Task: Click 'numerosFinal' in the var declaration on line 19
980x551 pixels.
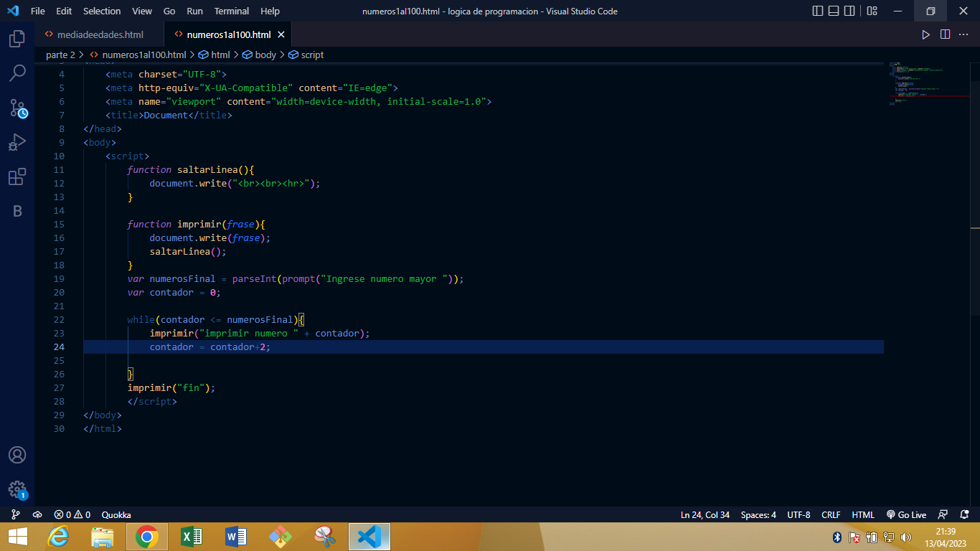Action: [182, 278]
